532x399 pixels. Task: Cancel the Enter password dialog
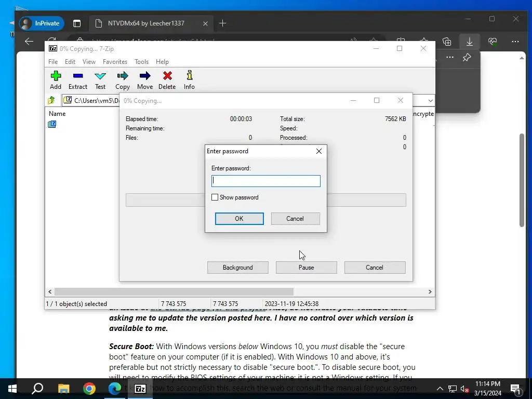295,219
